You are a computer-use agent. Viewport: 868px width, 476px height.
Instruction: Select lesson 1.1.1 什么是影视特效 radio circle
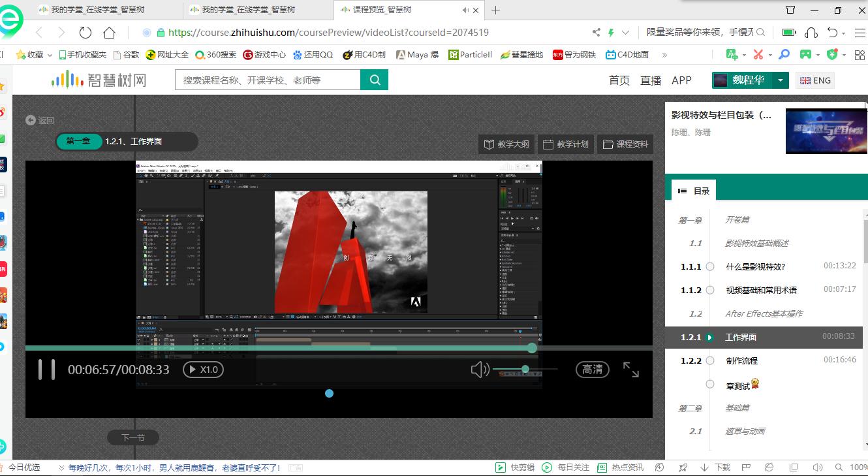(710, 266)
